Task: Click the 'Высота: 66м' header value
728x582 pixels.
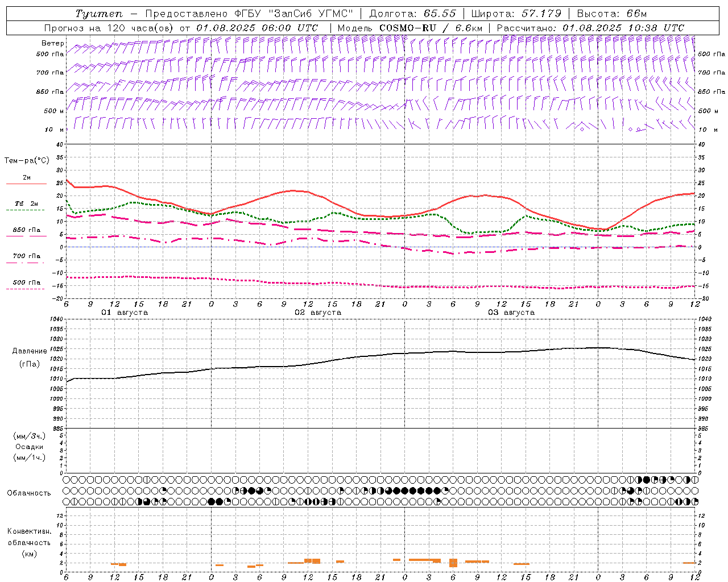Action: [x=612, y=14]
